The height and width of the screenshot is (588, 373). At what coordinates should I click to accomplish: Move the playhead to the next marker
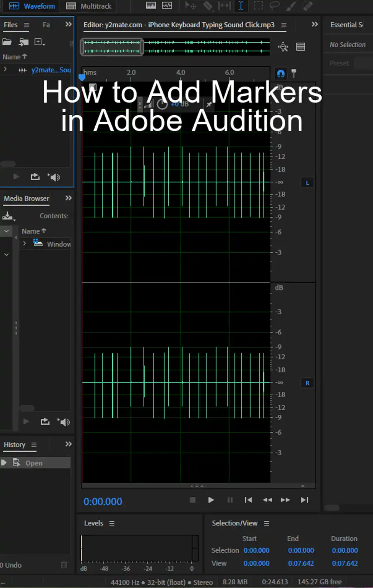pos(305,500)
